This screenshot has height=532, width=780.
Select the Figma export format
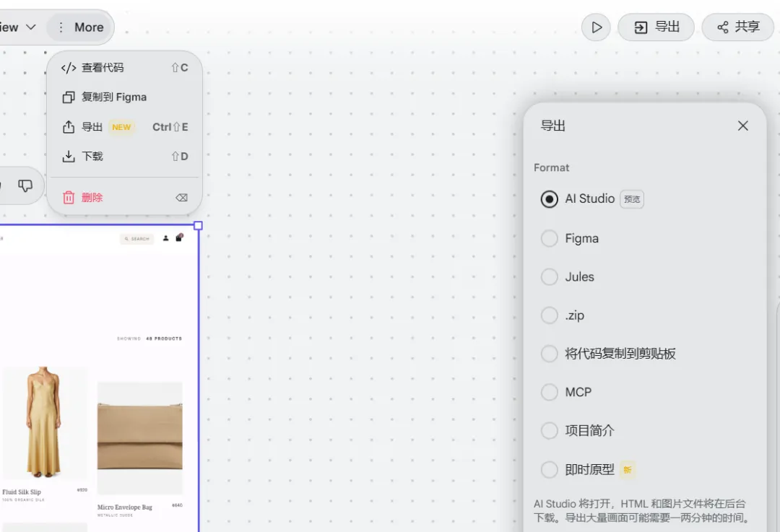549,238
